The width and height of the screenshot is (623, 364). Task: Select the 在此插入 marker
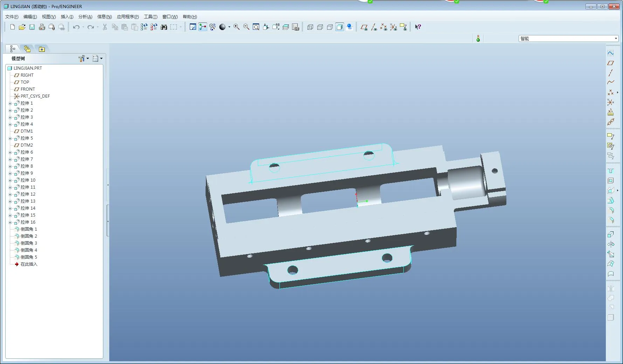[x=26, y=264]
